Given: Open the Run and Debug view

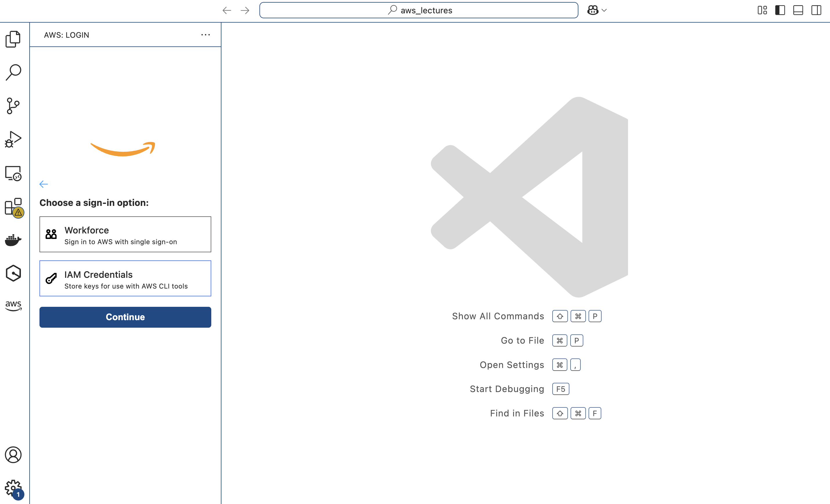Looking at the screenshot, I should 13,140.
